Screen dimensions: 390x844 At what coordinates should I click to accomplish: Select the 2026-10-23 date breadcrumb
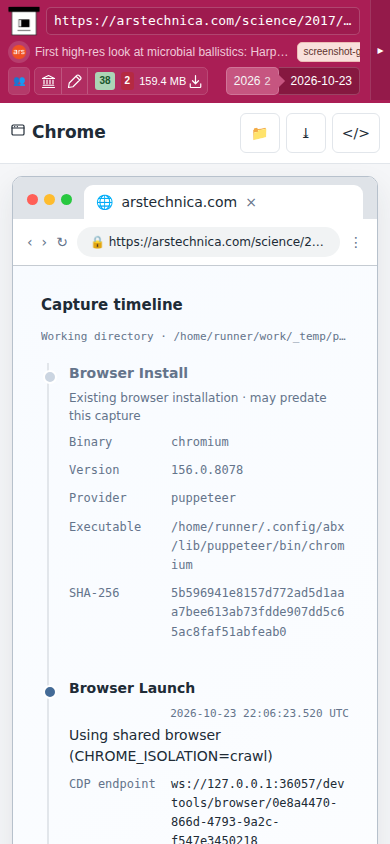321,81
